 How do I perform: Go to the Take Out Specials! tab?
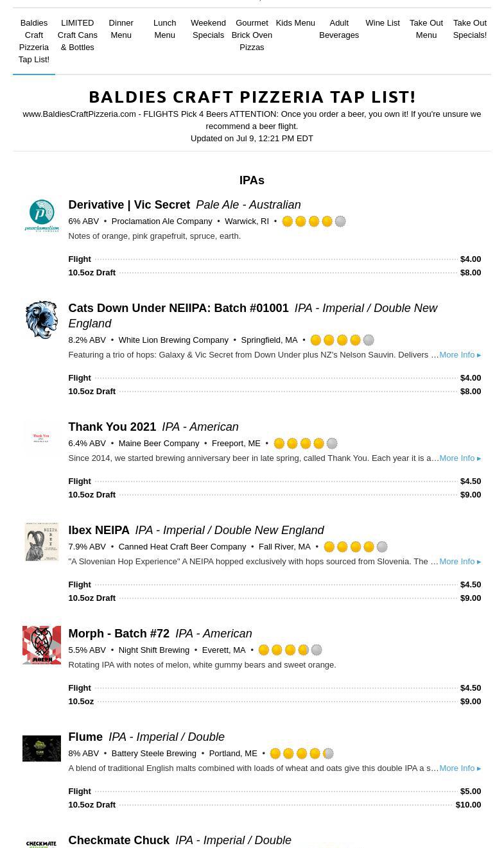tap(470, 29)
